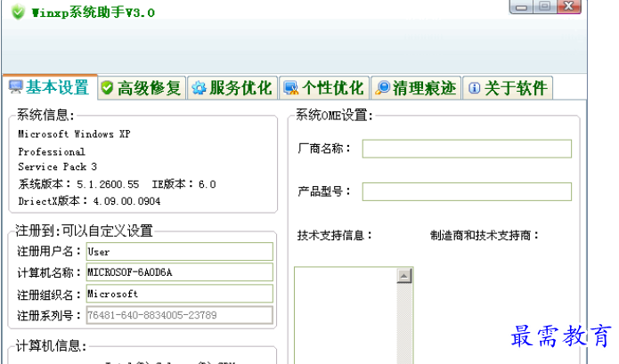Select the 个性优化 tab
Screen dimensions: 619x364
tap(324, 87)
